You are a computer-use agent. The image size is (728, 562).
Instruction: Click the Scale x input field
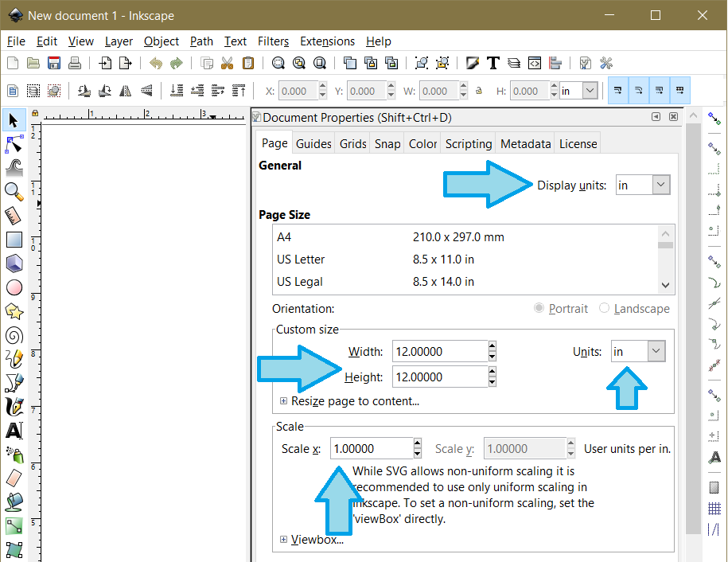click(372, 448)
